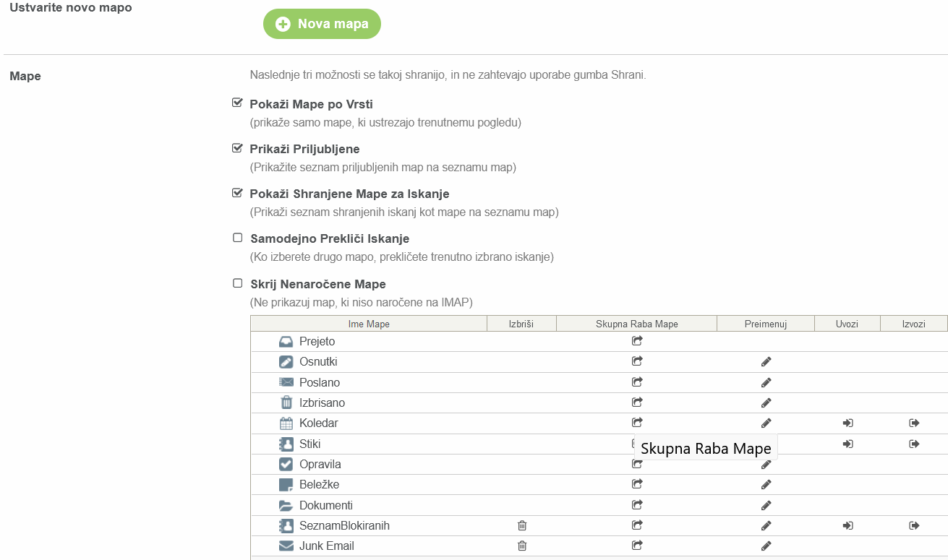Screen dimensions: 948x560
Task: Select the Junk Email folder name
Action: 327,546
